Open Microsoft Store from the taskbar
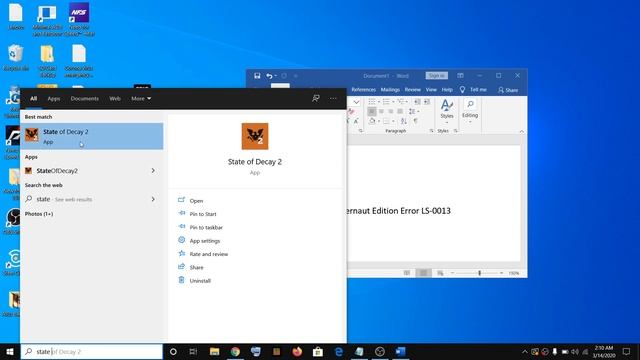This screenshot has height=360, width=640. (318, 351)
